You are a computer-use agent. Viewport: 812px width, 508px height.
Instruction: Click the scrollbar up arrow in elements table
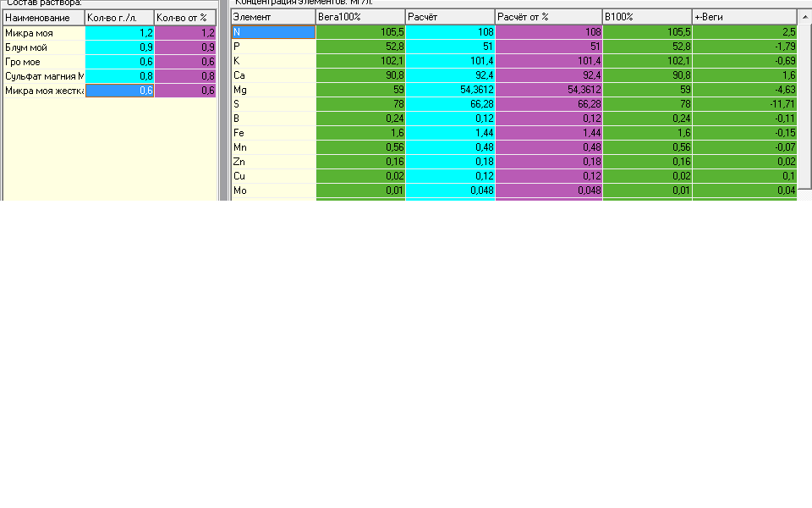[x=804, y=17]
